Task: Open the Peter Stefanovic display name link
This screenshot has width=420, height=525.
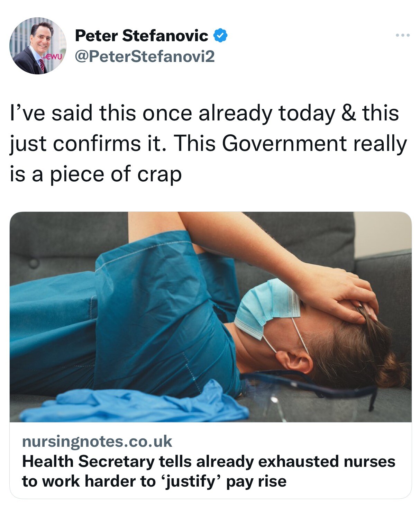Action: pos(141,36)
